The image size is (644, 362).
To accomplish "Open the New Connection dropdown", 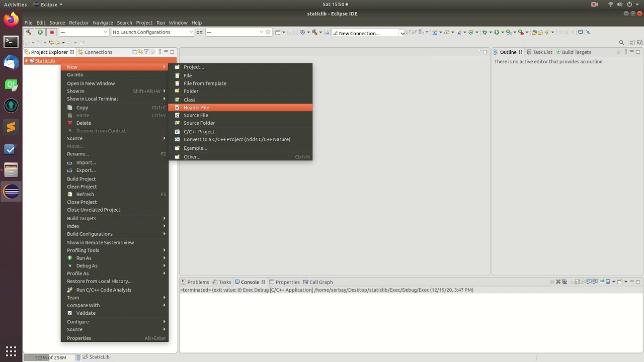I will click(401, 33).
